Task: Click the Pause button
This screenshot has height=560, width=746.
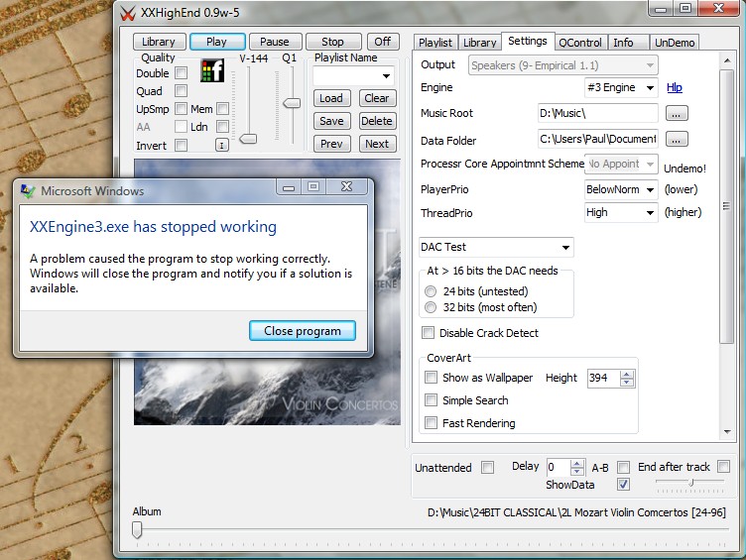Action: 275,42
